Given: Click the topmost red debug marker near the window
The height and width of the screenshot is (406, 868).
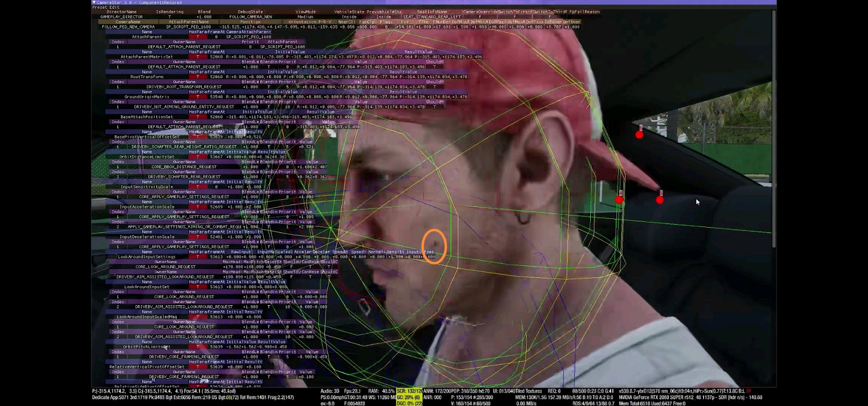Looking at the screenshot, I should point(639,135).
